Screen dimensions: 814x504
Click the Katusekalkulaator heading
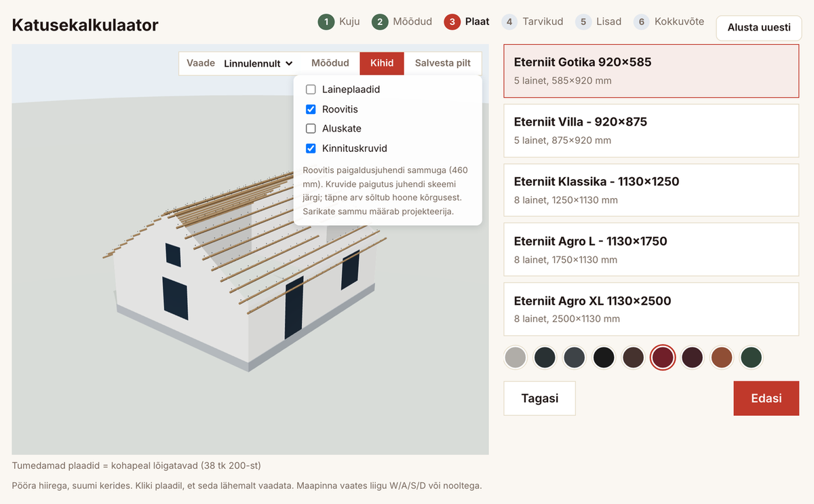pyautogui.click(x=85, y=26)
